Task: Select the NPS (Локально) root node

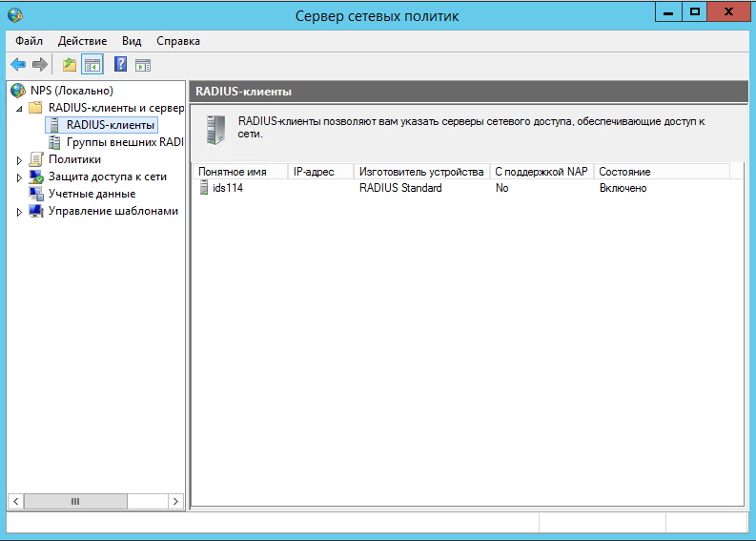Action: [71, 91]
